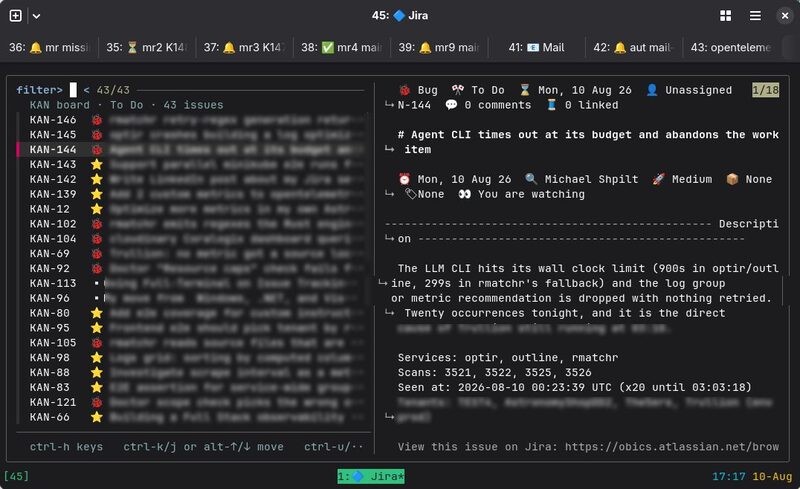Select issue row KAN-139
Image resolution: width=800 pixels, height=489 pixels.
point(192,194)
